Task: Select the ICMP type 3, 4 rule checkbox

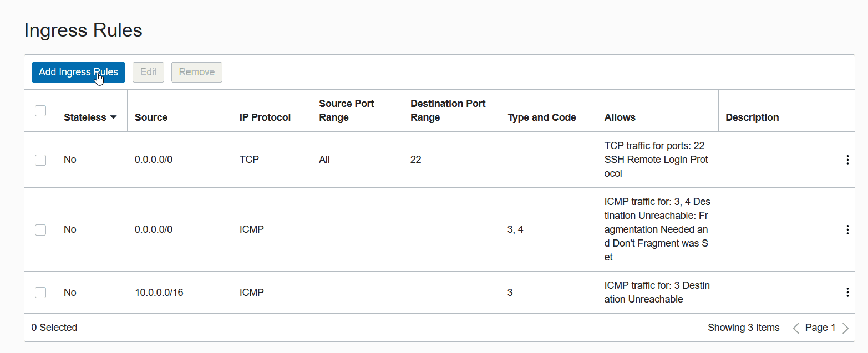Action: 40,229
